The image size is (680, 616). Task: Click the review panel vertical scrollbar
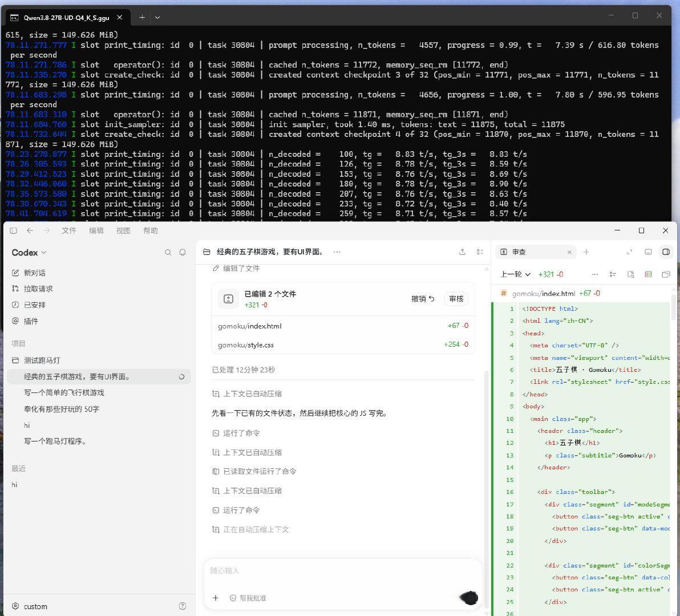tap(673, 306)
